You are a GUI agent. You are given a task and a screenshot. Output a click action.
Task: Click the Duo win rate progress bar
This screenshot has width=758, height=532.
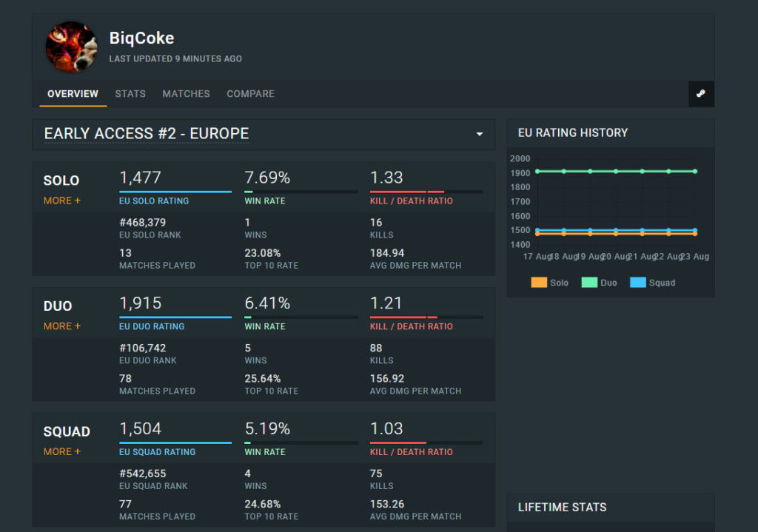(x=301, y=317)
